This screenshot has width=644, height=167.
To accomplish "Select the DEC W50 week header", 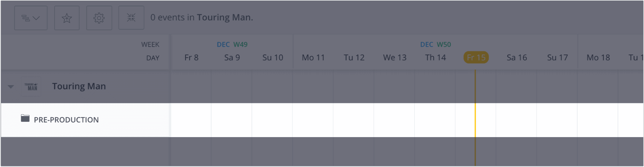I will click(x=436, y=45).
